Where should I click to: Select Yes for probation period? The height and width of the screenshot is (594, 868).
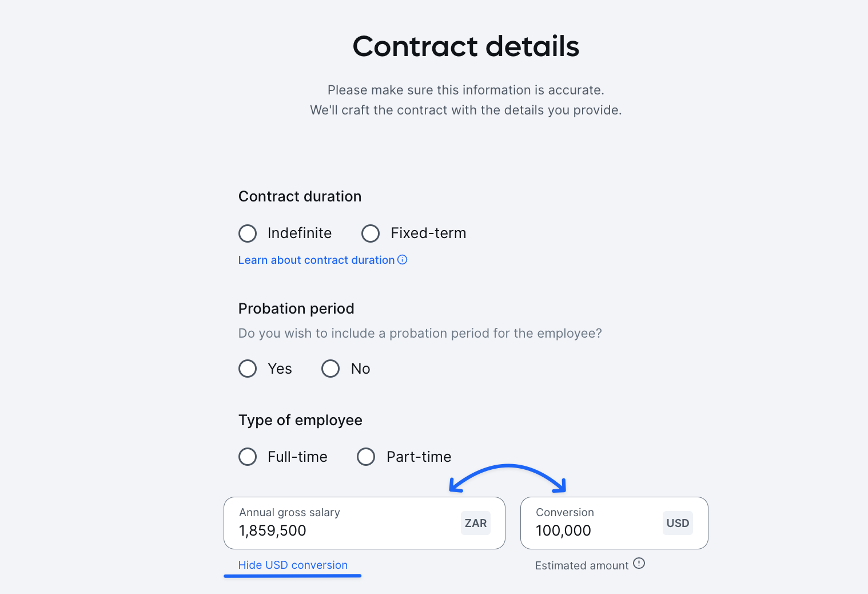[248, 369]
